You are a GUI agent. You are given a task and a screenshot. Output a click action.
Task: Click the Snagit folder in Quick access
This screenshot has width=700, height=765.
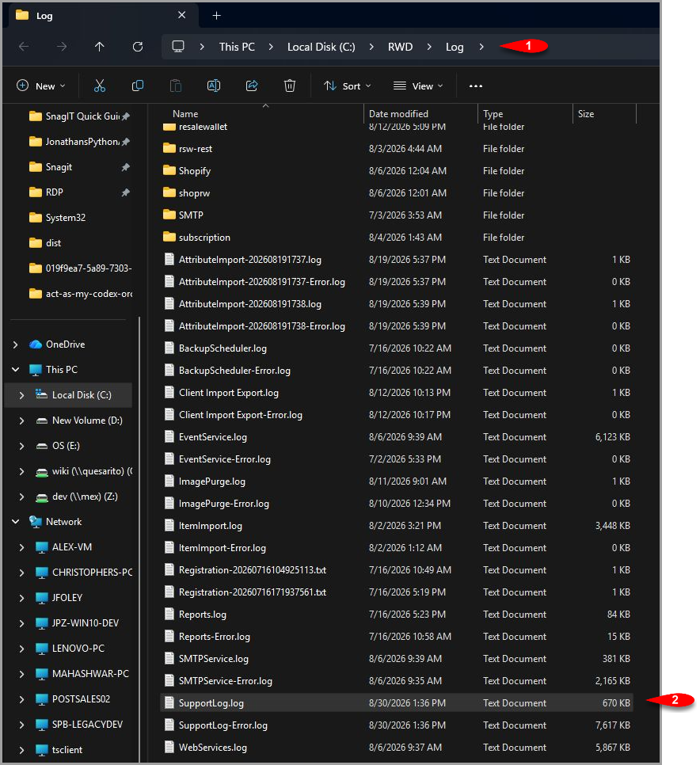pos(59,167)
